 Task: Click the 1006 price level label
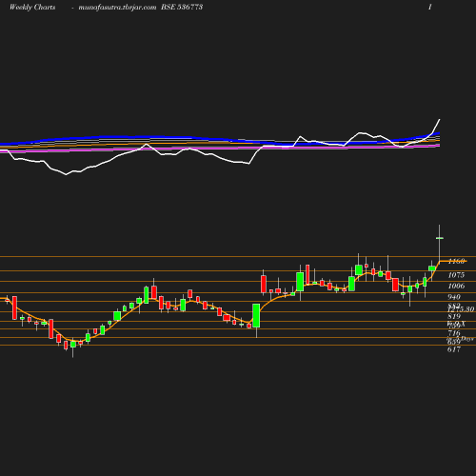tap(456, 286)
